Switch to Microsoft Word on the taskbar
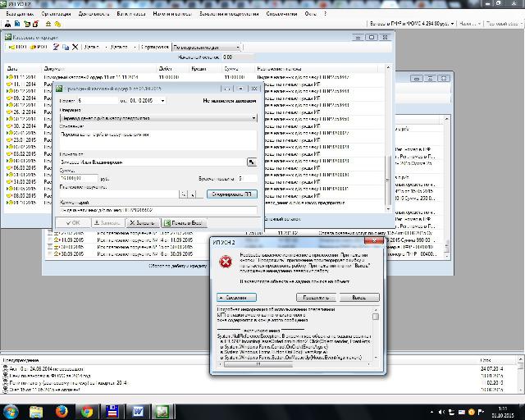 click(x=138, y=412)
